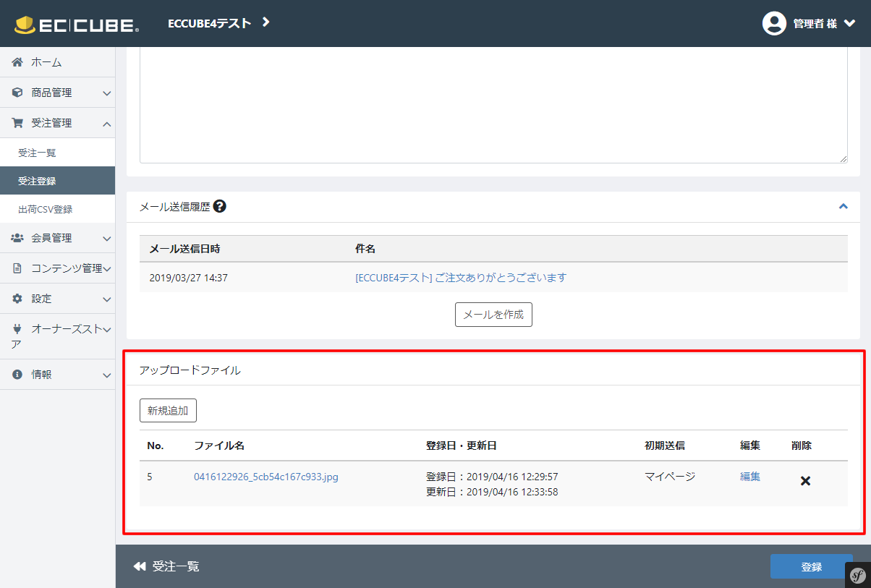Open the ECCUBE4テスト shop name

(209, 23)
